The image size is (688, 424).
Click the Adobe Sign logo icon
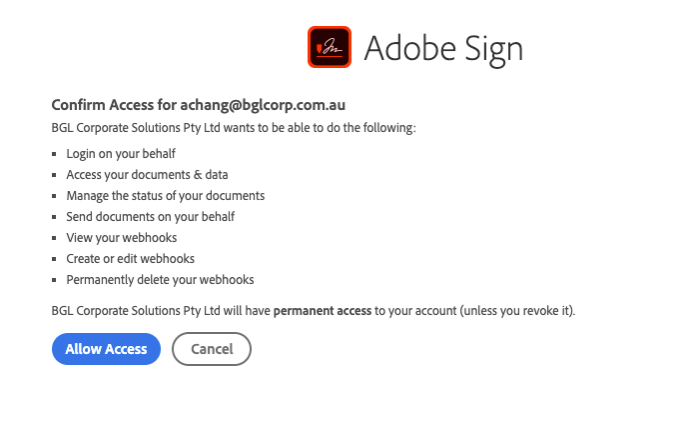[329, 47]
